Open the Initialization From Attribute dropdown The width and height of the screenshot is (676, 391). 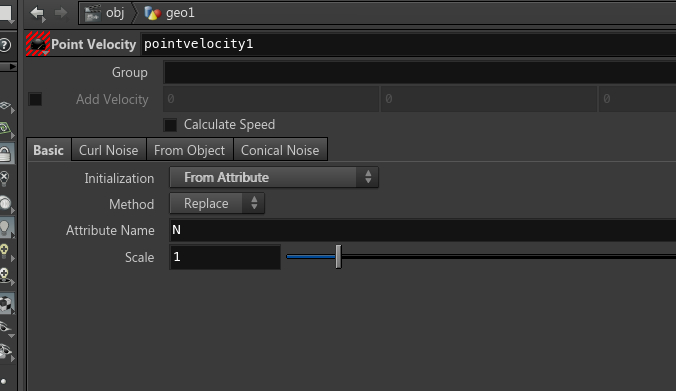(x=274, y=177)
